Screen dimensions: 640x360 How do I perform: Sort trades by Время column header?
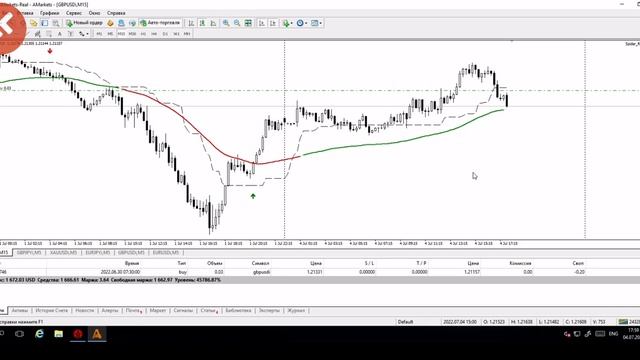click(x=132, y=263)
